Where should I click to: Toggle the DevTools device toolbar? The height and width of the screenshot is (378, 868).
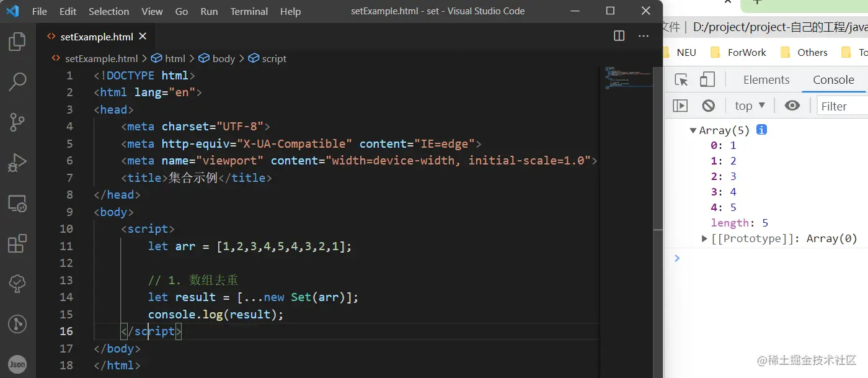(707, 79)
